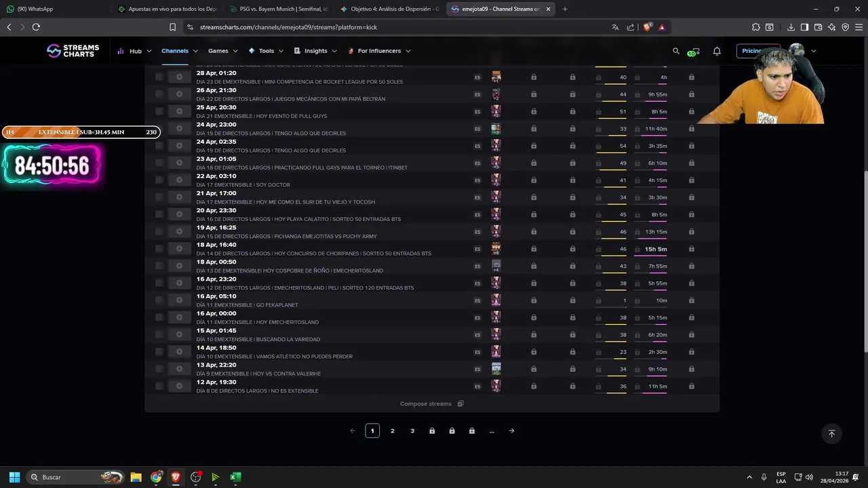Open the compare list icon with badge 10
The width and height of the screenshot is (868, 488).
(x=693, y=52)
